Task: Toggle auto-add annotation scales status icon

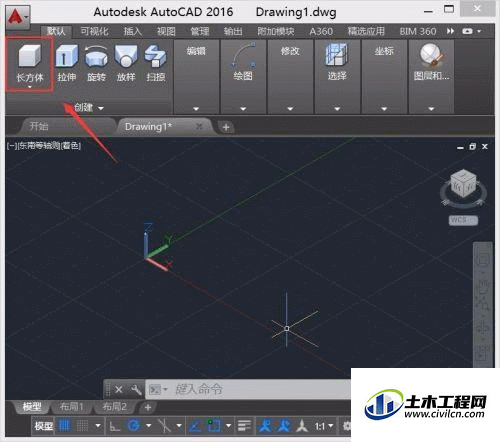Action: click(x=284, y=426)
